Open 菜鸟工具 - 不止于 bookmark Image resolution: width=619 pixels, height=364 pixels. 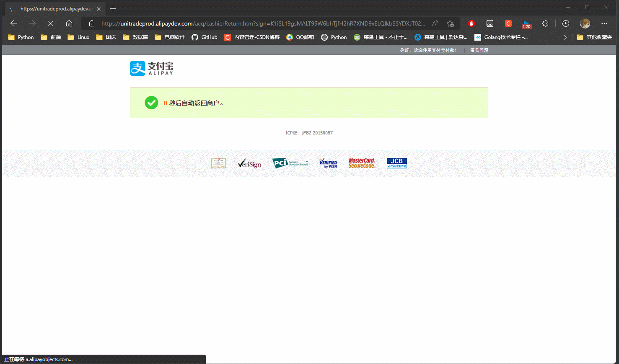coord(381,37)
